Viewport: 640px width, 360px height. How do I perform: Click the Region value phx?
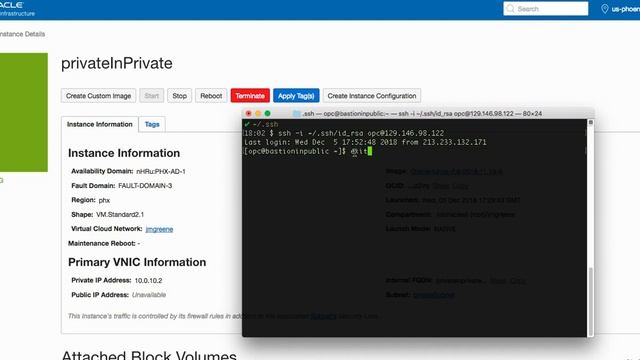tap(104, 200)
